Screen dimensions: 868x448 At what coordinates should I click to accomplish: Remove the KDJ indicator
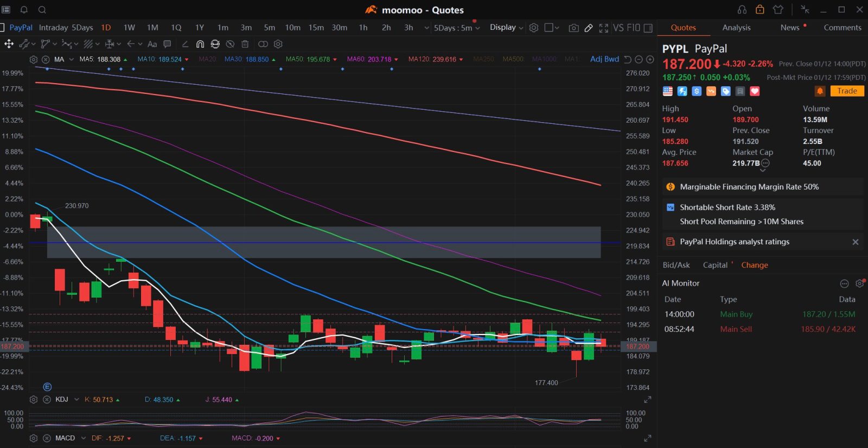click(x=46, y=400)
